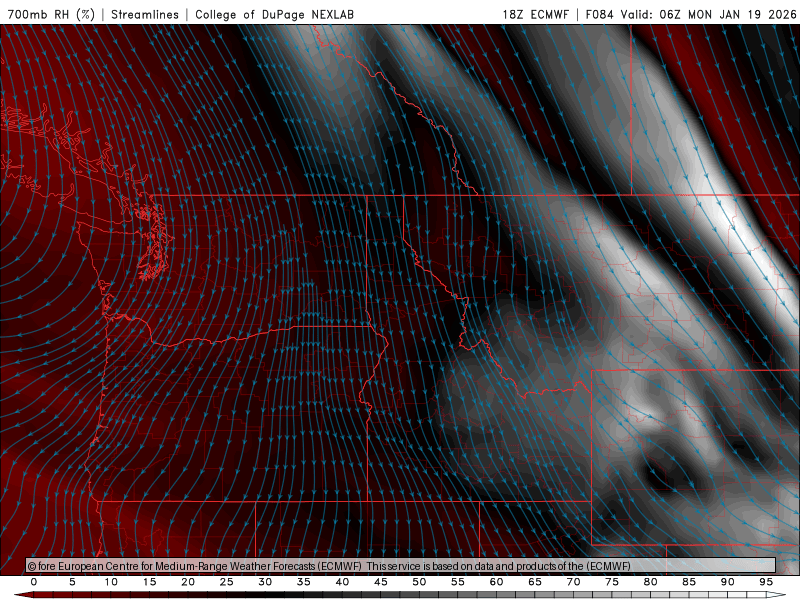Click the color scale label "35"
This screenshot has height=600, width=800.
304,582
